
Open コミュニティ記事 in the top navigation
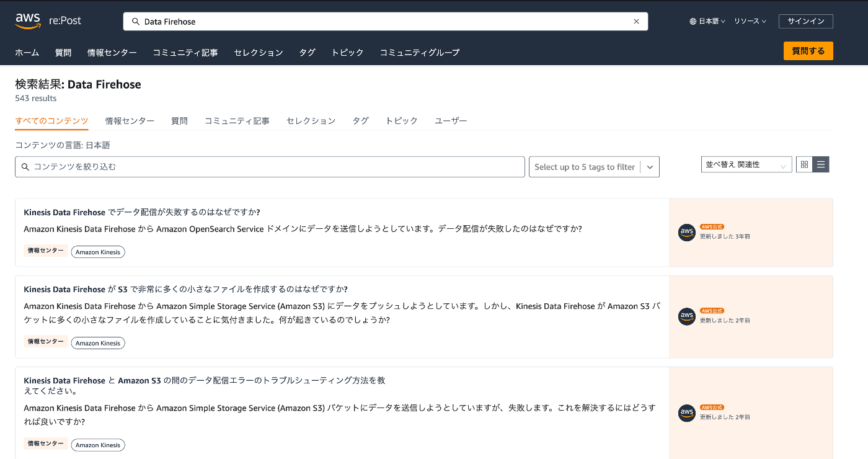coord(185,53)
